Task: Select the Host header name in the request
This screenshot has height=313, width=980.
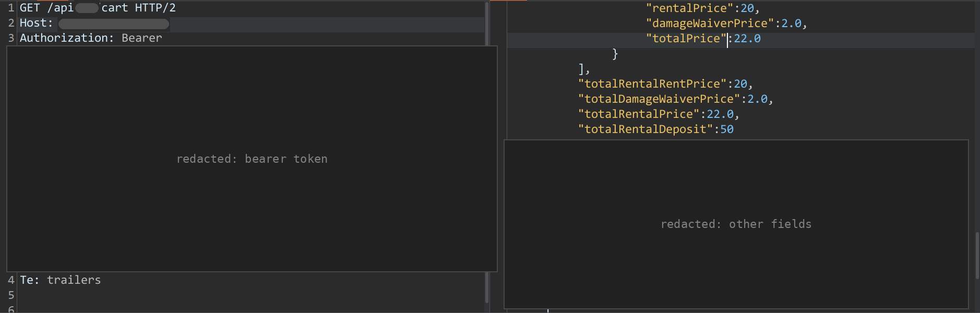Action: 36,23
